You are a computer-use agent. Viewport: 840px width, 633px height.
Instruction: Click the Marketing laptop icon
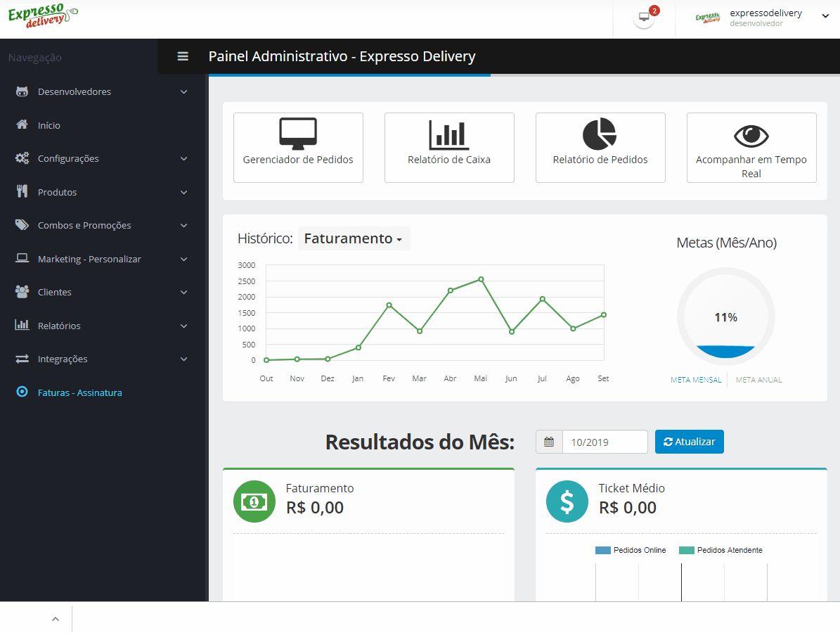(x=22, y=258)
